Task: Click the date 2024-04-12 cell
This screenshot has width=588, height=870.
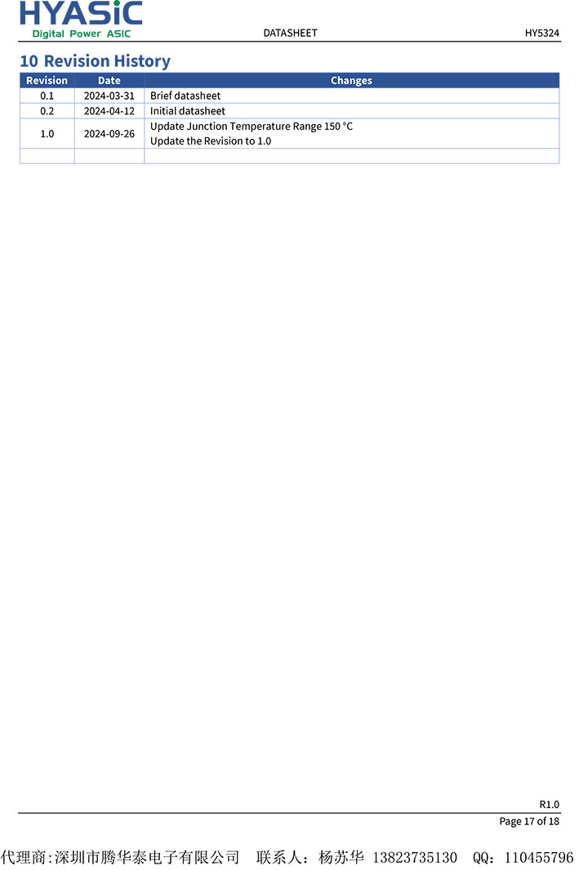Action: click(x=109, y=111)
